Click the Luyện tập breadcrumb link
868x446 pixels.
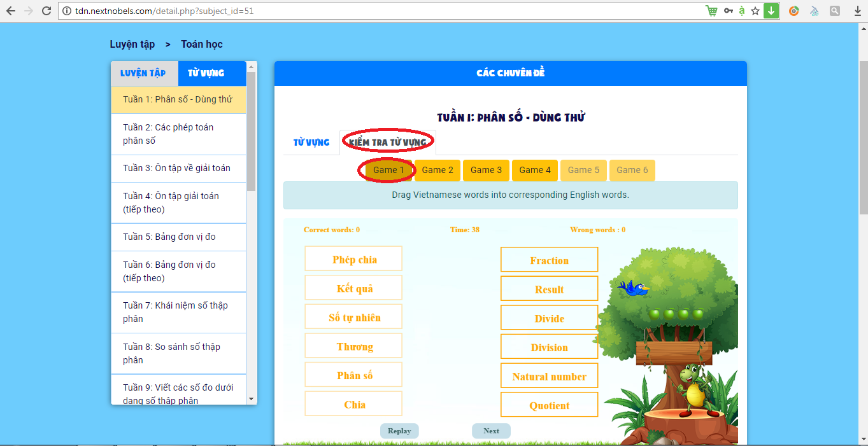pyautogui.click(x=132, y=45)
